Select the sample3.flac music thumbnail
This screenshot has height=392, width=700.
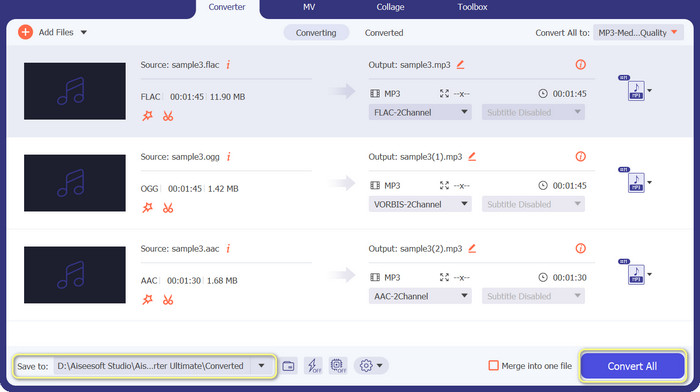(75, 91)
